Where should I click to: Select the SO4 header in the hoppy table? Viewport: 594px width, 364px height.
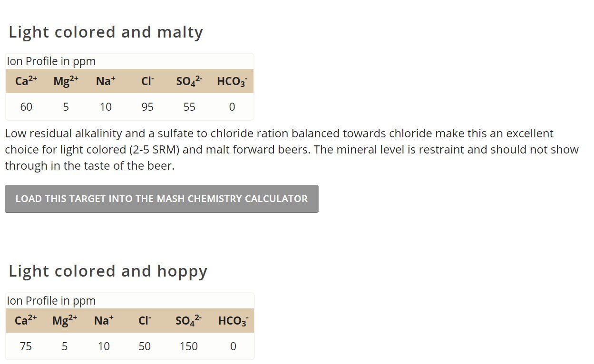[189, 321]
